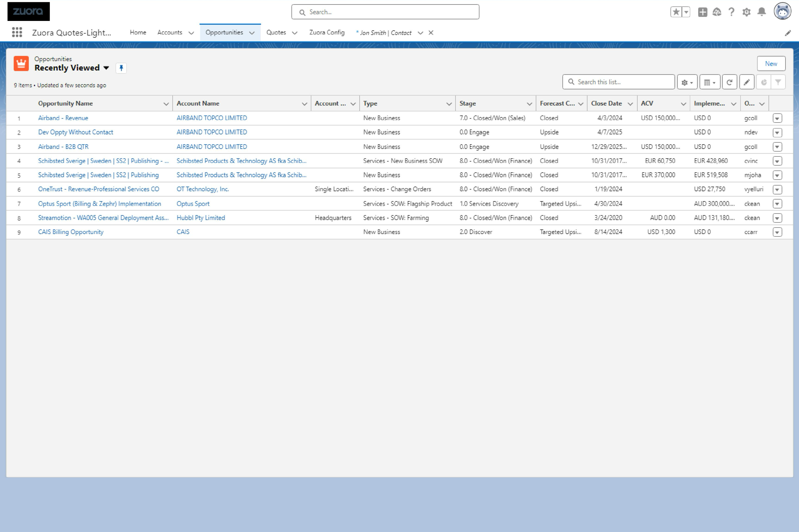Switch to the Quotes tab
The height and width of the screenshot is (532, 799).
point(276,32)
